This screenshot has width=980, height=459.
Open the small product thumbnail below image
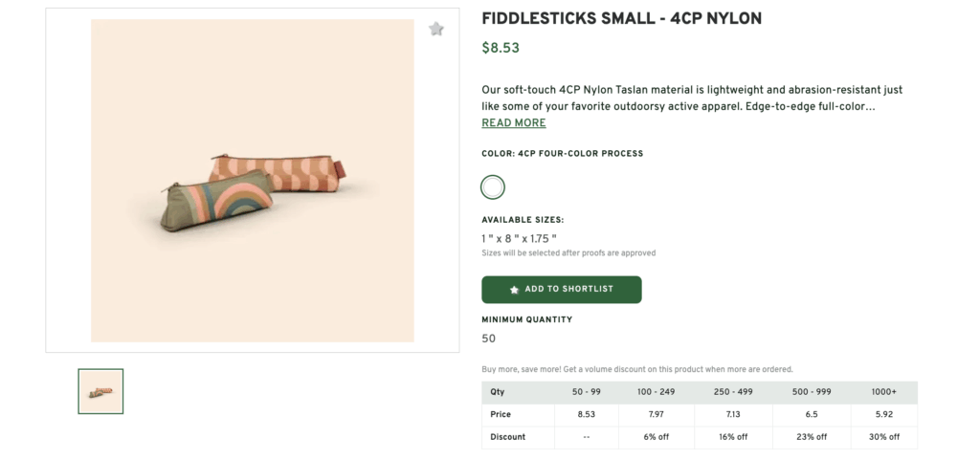click(x=100, y=391)
